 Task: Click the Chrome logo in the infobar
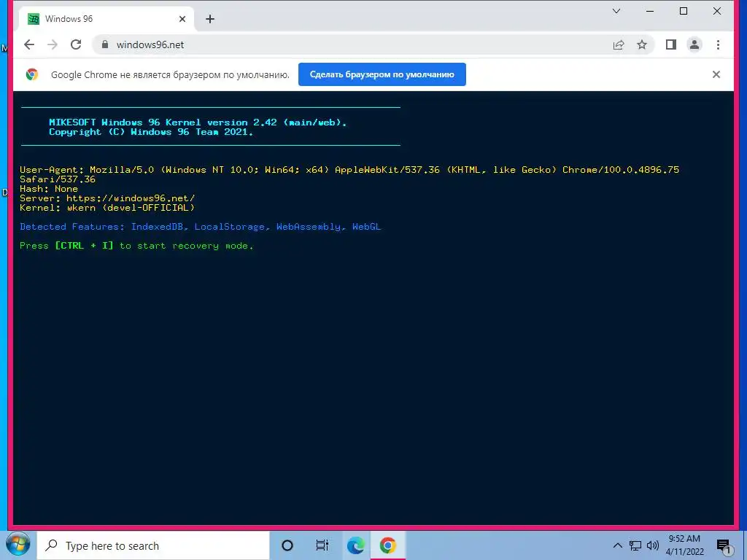(x=32, y=74)
